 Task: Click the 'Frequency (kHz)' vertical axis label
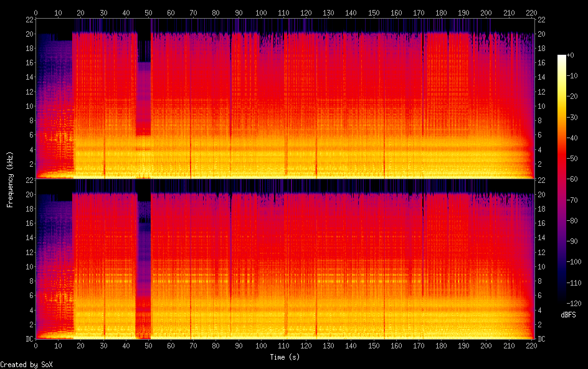(x=10, y=179)
